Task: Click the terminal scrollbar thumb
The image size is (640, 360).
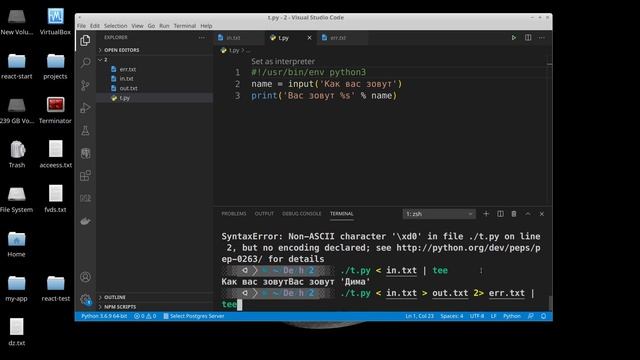Action: pyautogui.click(x=550, y=303)
